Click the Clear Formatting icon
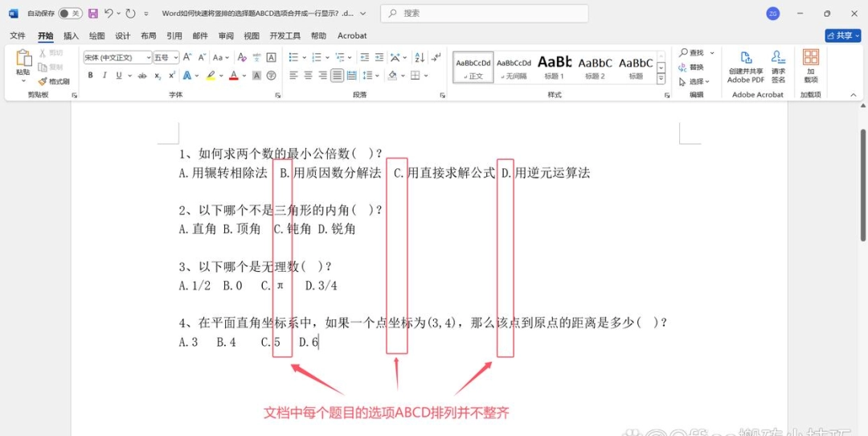The image size is (868, 436). coord(242,57)
